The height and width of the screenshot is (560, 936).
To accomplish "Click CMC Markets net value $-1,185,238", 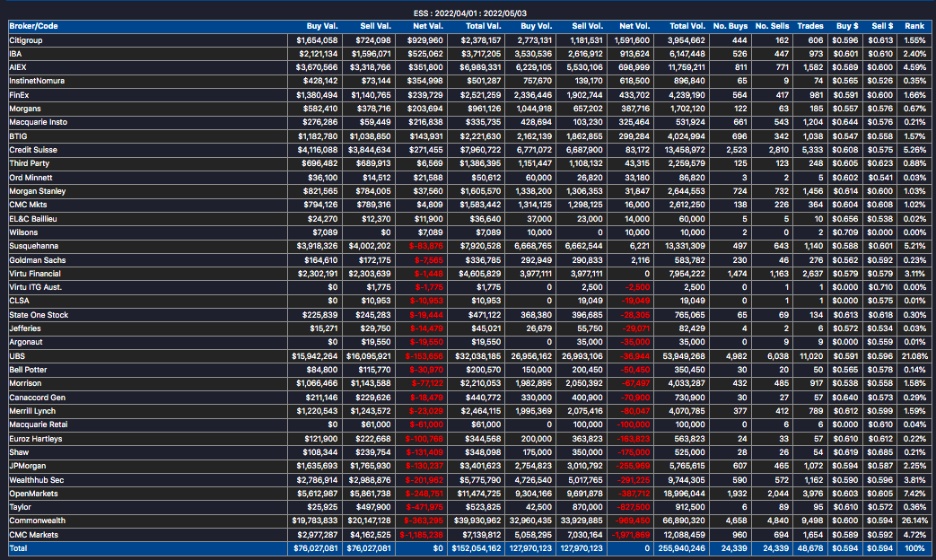I will (x=422, y=535).
